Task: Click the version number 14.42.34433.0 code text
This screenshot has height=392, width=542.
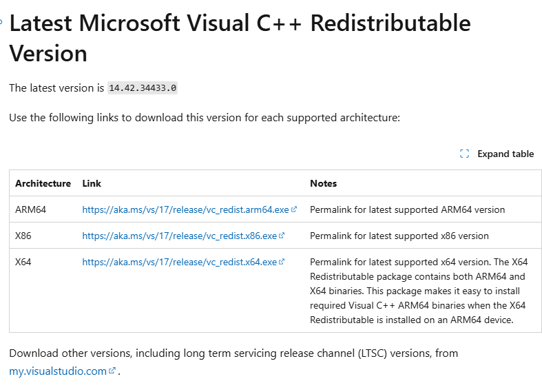Action: (143, 87)
